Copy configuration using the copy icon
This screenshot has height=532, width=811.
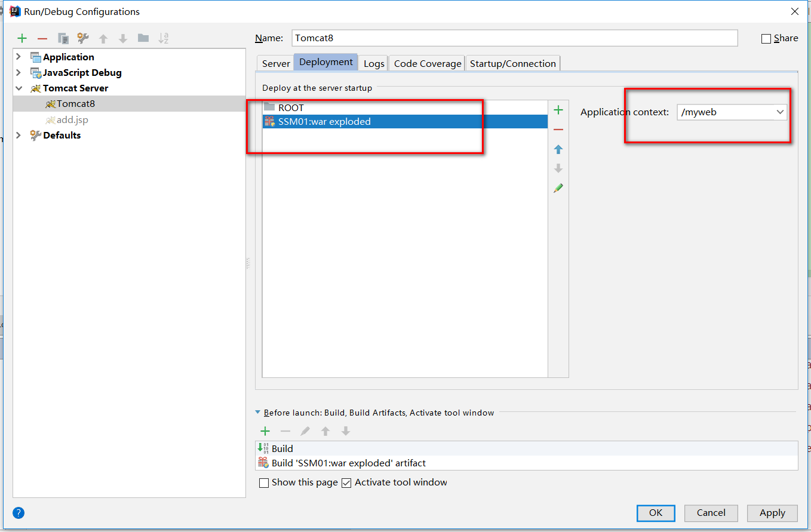[63, 38]
